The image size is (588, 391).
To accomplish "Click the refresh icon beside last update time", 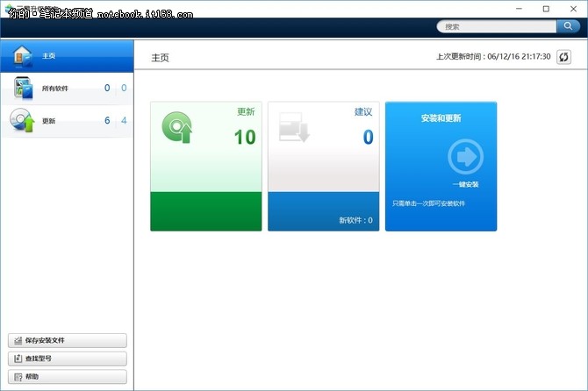I will coord(563,57).
